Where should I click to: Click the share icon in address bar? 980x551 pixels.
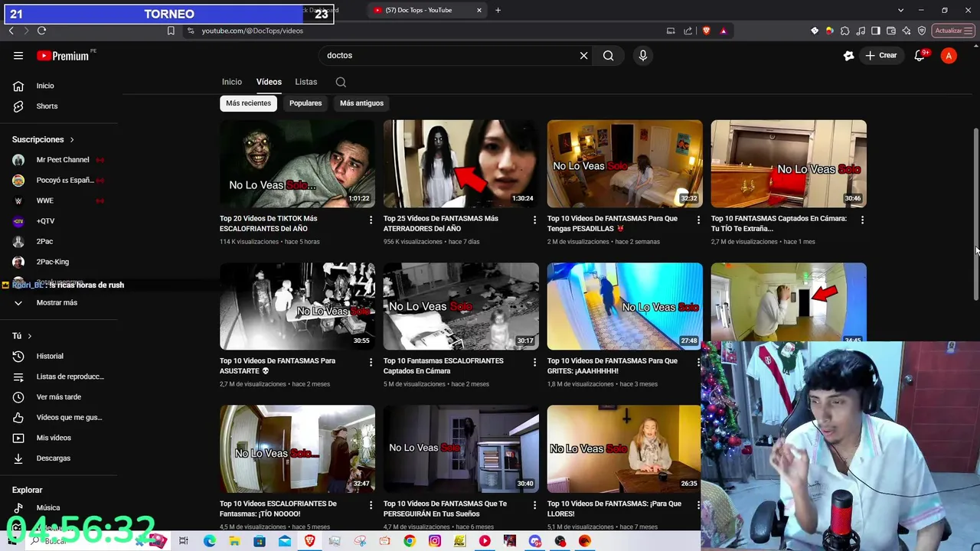[688, 31]
